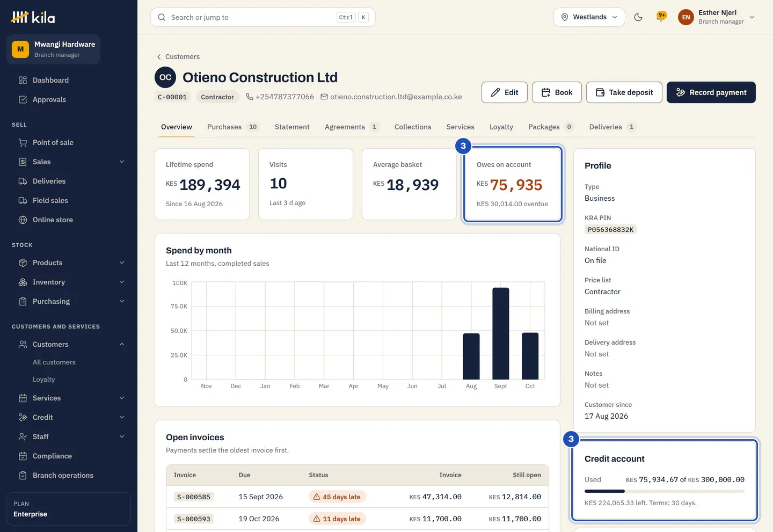Open the Online store globe icon
The width and height of the screenshot is (773, 532).
pyautogui.click(x=23, y=220)
